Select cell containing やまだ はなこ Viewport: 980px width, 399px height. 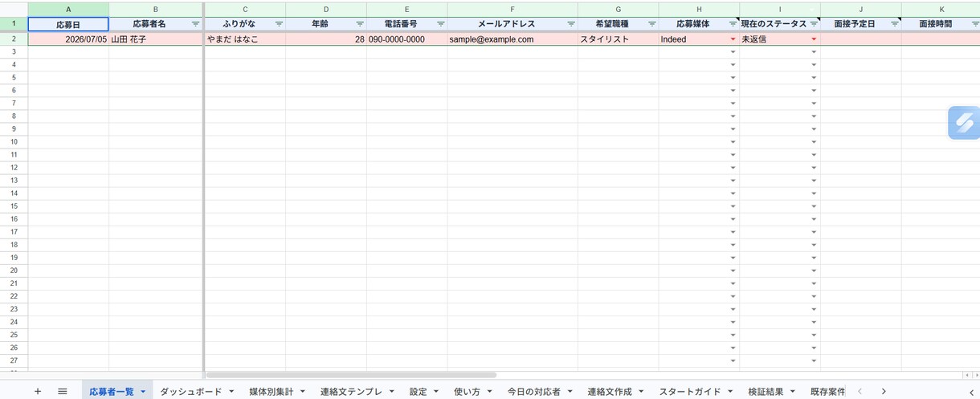[245, 39]
